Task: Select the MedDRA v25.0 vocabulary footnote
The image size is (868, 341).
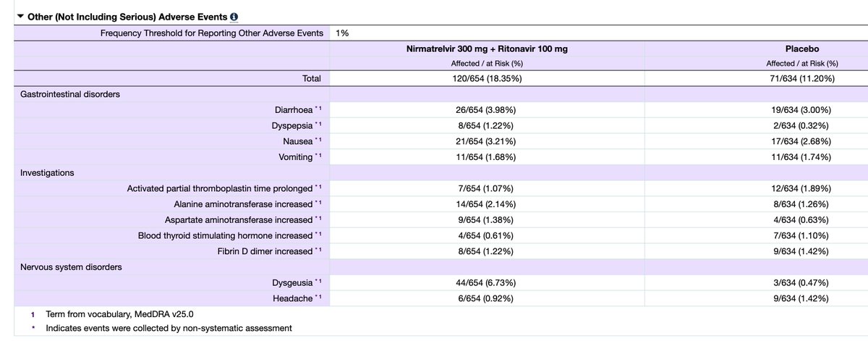Action: (x=119, y=313)
